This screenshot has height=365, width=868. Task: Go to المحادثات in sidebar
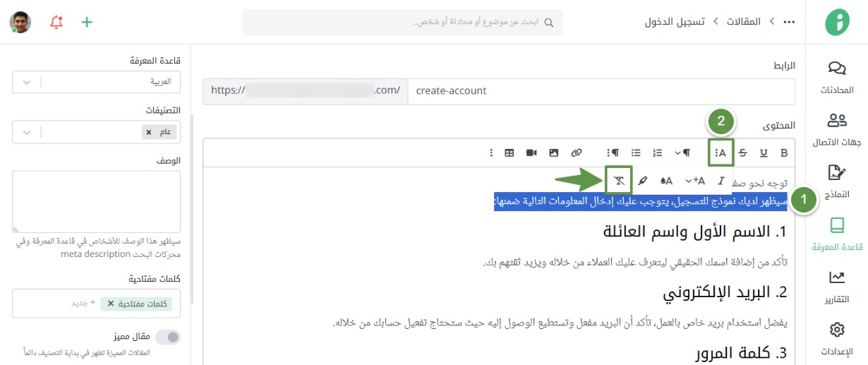pyautogui.click(x=837, y=77)
